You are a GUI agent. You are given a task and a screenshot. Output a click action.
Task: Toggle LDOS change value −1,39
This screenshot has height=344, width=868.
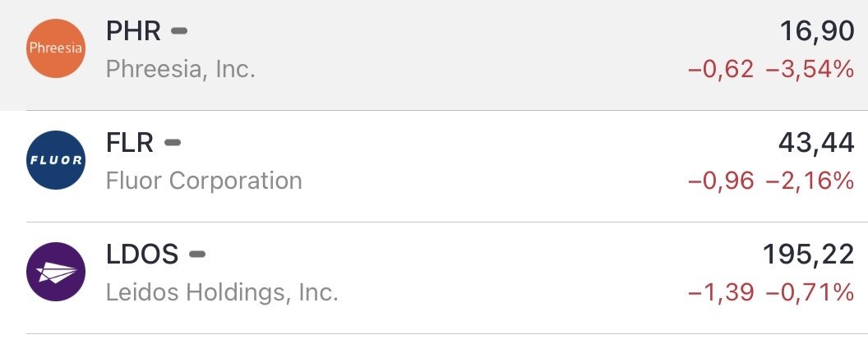click(x=720, y=292)
